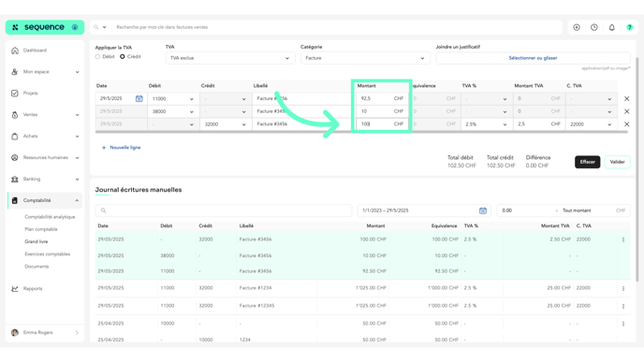Delete the second entry line with X
The image size is (644, 362).
click(x=627, y=111)
